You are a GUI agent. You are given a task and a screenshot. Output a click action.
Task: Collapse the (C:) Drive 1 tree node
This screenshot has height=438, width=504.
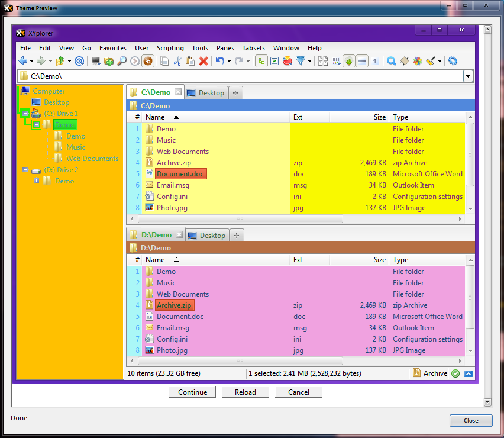(25, 114)
